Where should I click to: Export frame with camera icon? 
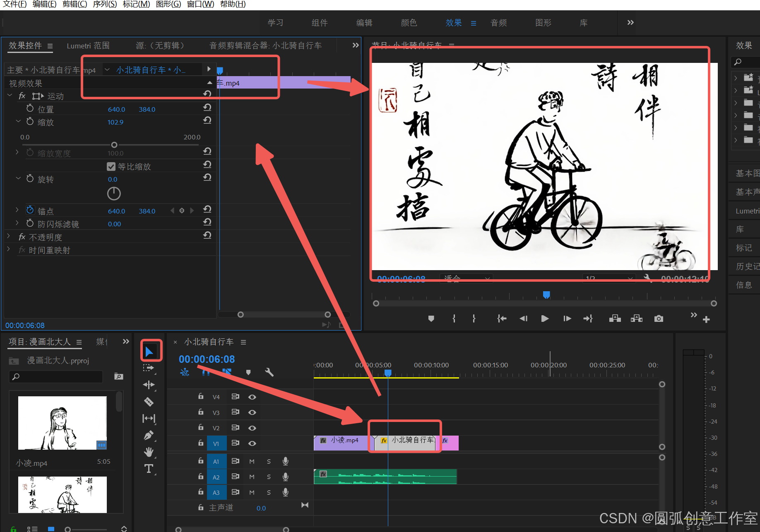point(659,319)
